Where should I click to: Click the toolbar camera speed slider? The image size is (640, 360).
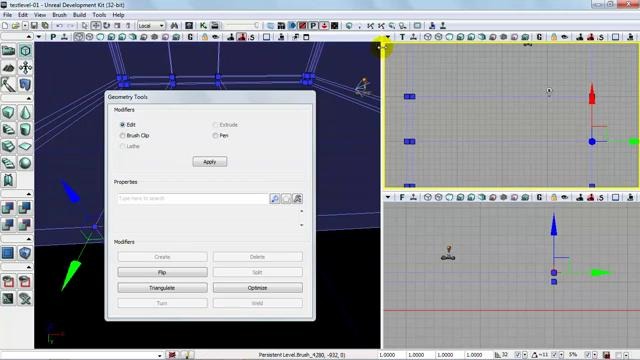click(242, 25)
